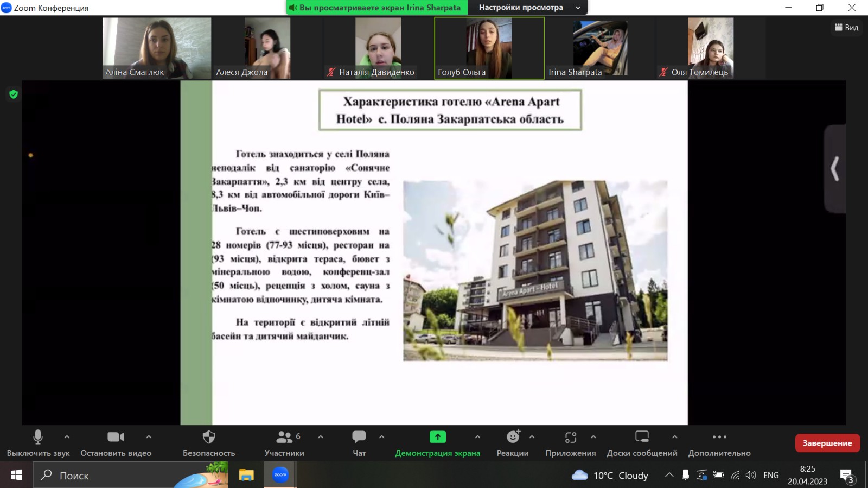Open the Apps (Приложения) icon

(570, 438)
